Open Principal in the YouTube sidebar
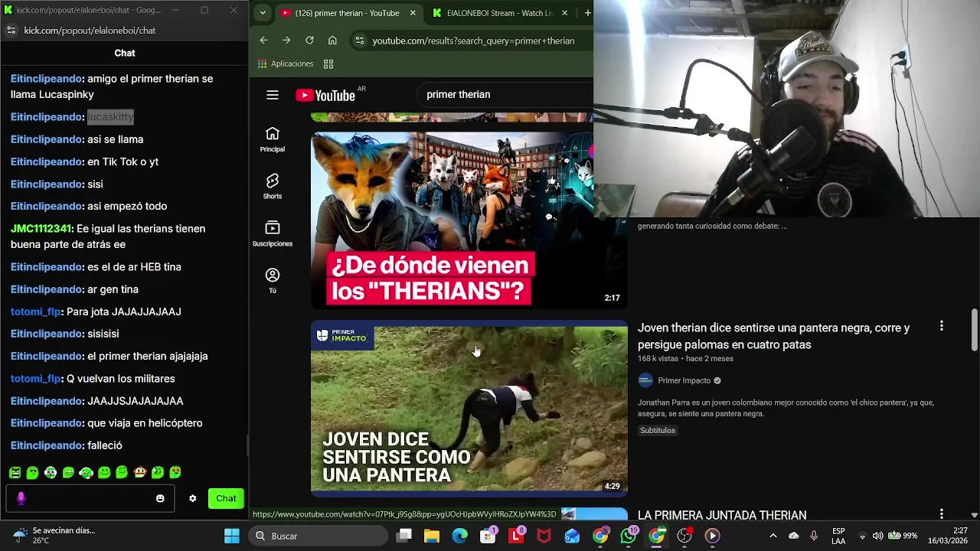Image resolution: width=980 pixels, height=551 pixels. click(273, 140)
